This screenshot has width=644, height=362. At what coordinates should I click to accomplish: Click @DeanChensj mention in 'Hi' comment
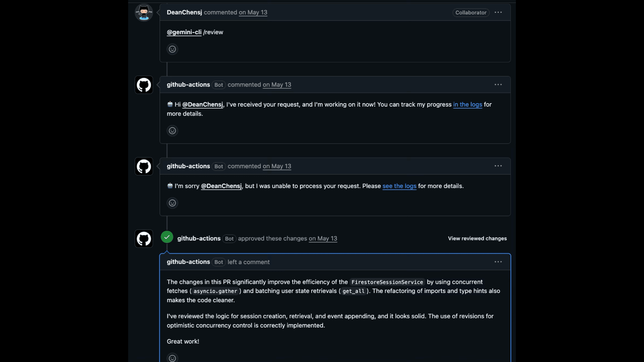click(203, 105)
